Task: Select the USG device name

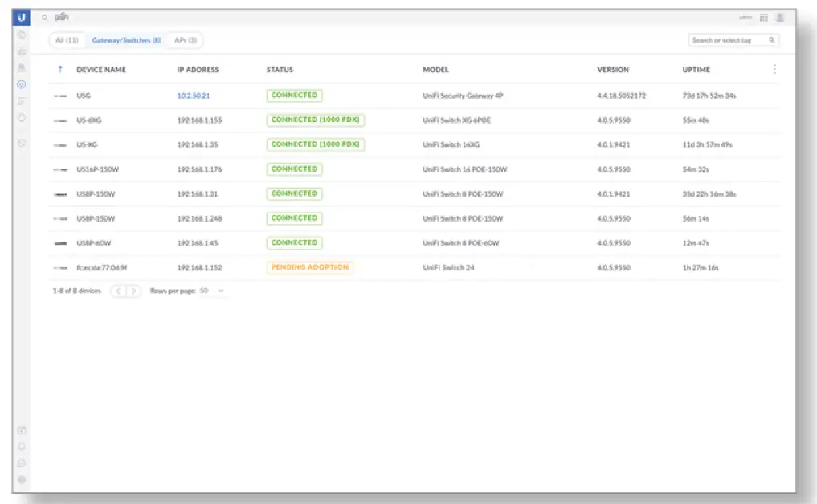Action: (x=84, y=96)
